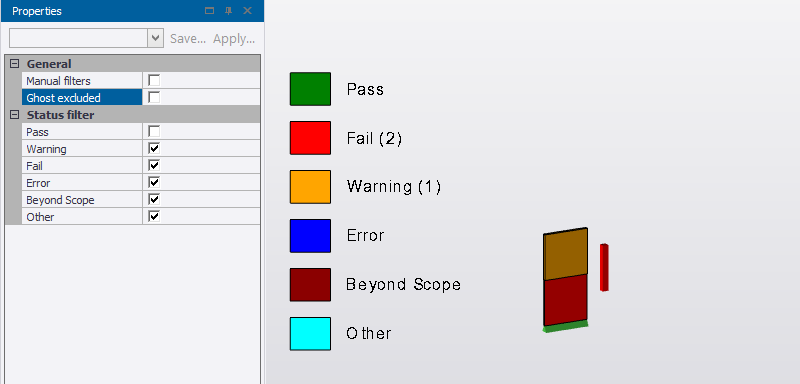Maximize the Properties panel window icon

pyautogui.click(x=209, y=11)
